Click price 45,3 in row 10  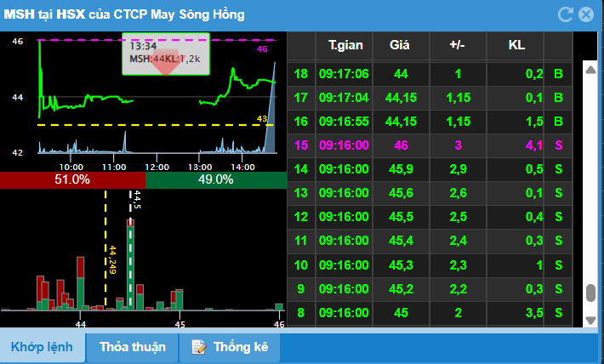pos(401,265)
